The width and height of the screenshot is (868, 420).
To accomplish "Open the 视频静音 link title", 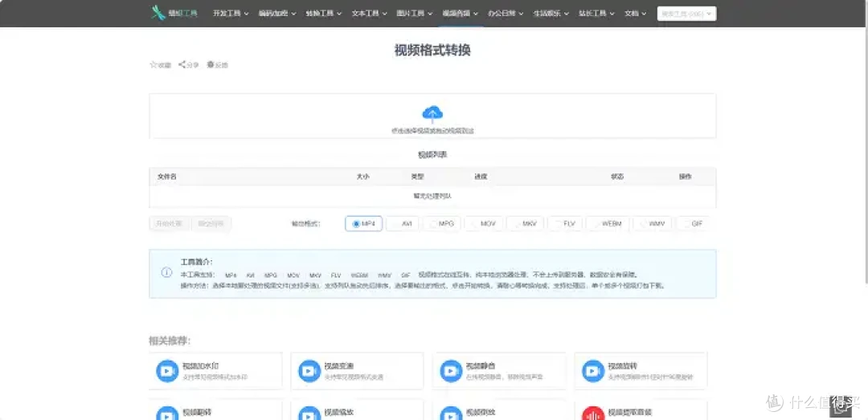I will tap(481, 365).
